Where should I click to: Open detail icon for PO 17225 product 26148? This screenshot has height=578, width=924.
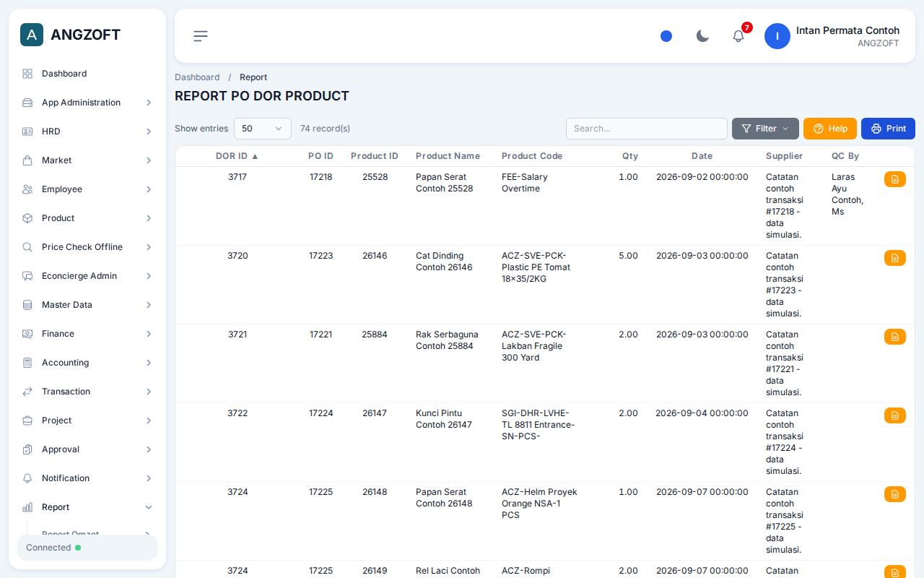tap(895, 494)
